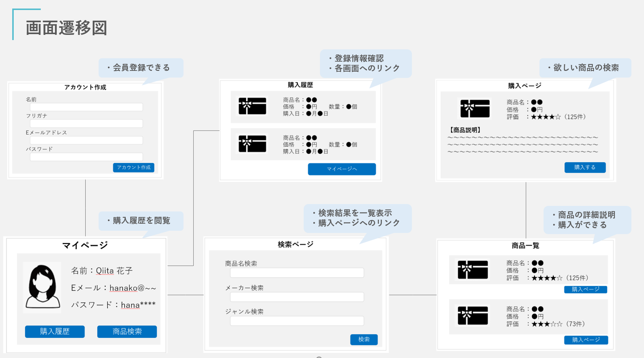Open 購入ページ button under the 73件 product
The image size is (644, 358).
[586, 340]
